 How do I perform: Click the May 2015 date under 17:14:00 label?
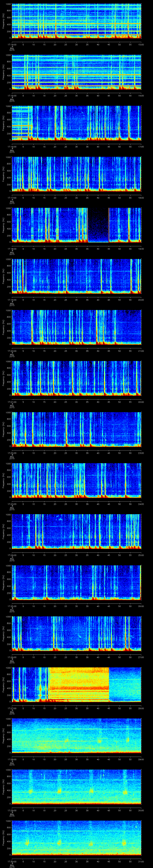point(12,50)
